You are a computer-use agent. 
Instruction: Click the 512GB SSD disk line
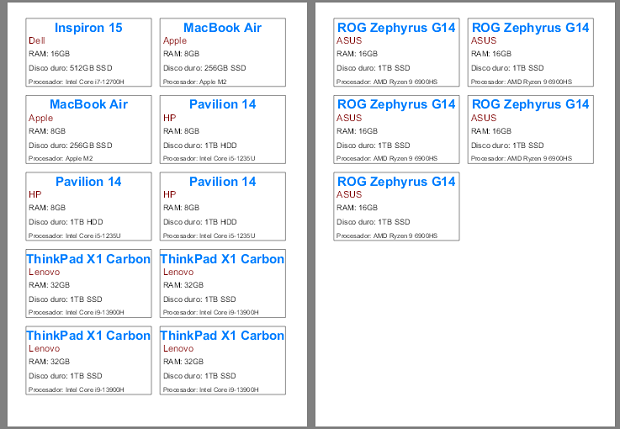pos(70,68)
